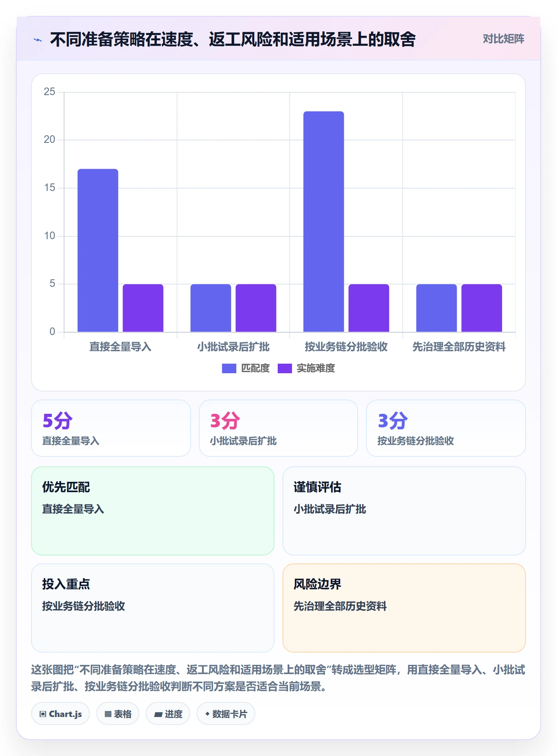Viewport: 557px width, 756px height.
Task: Click the grid icon in 表格 tag
Action: (108, 714)
